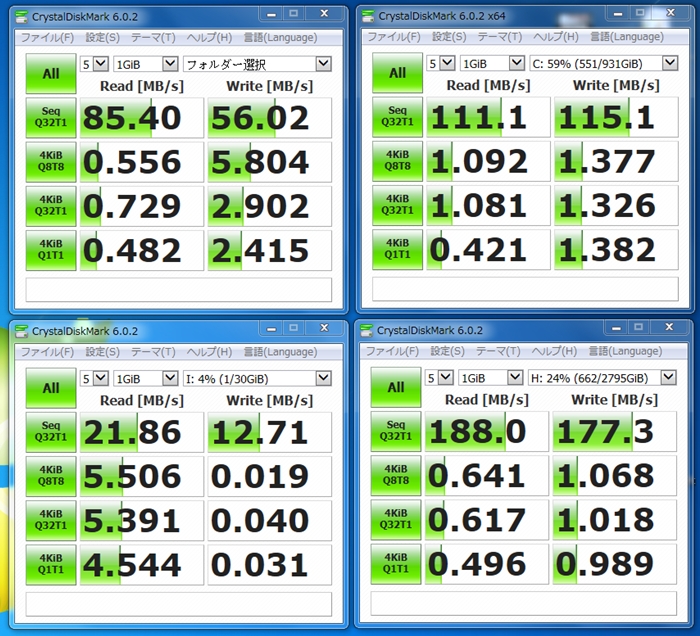
Task: Click the CrystalDiskMark icon in top-left window title
Action: tap(21, 17)
